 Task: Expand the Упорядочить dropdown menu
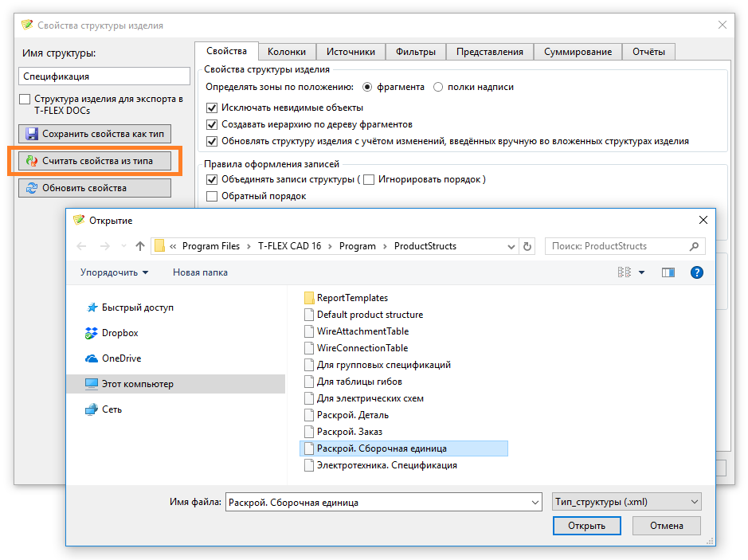(x=114, y=272)
